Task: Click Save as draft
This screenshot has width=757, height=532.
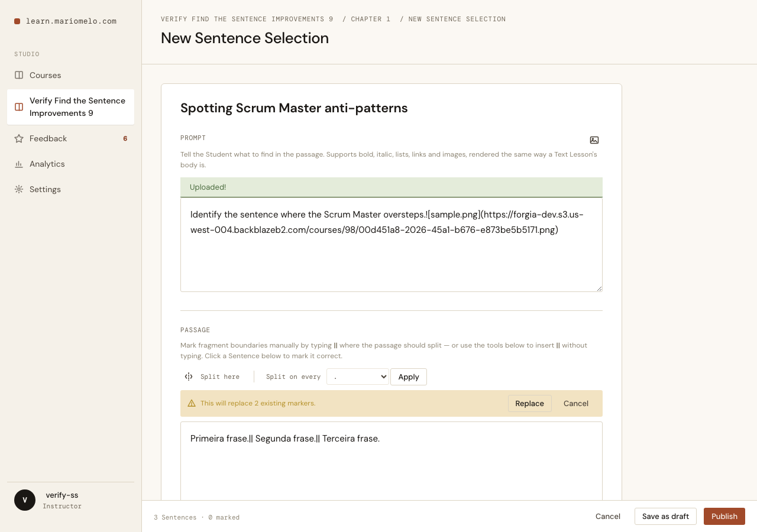Action: coord(665,516)
